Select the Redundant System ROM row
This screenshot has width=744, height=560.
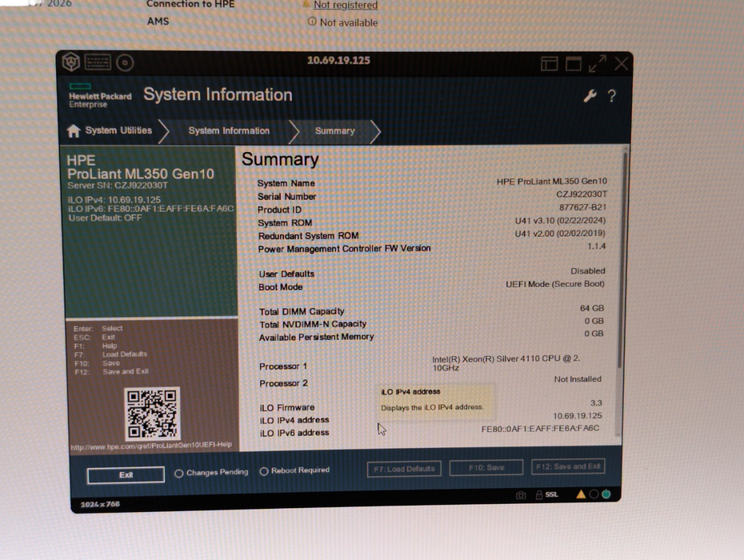click(432, 234)
